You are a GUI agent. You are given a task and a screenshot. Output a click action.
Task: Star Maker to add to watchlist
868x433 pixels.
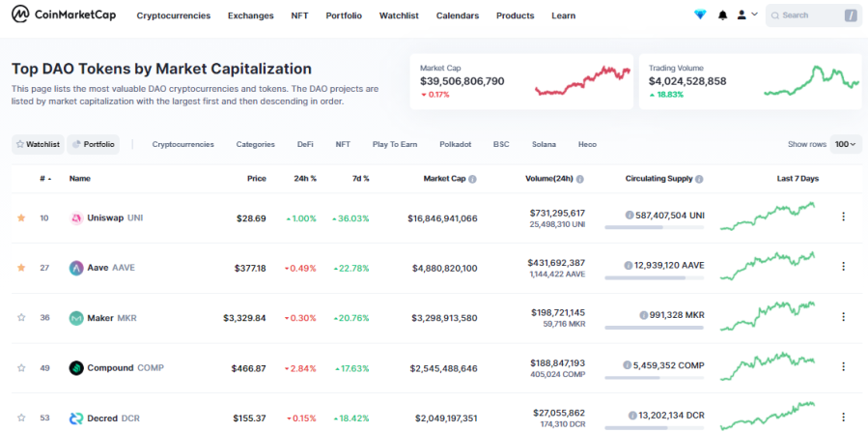pos(21,318)
